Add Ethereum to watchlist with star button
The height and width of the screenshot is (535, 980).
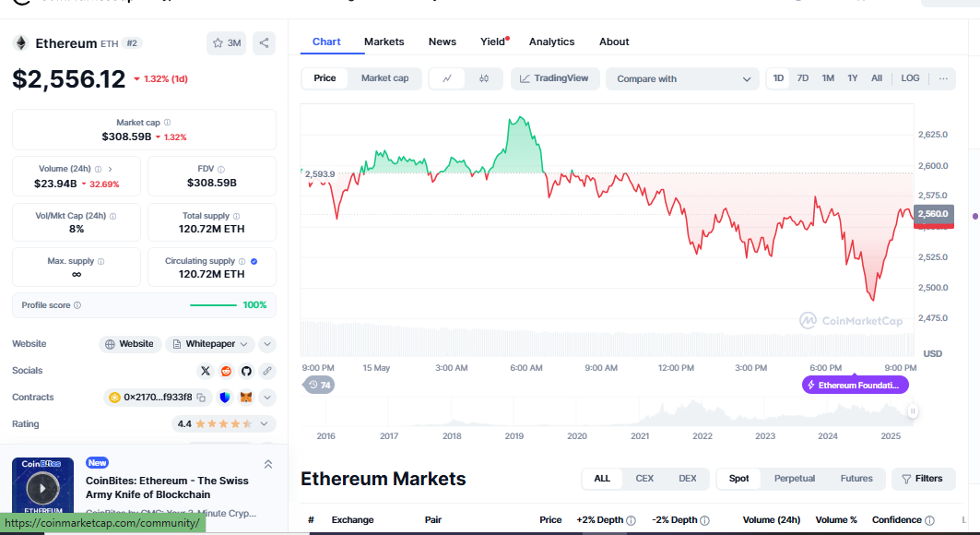point(226,43)
